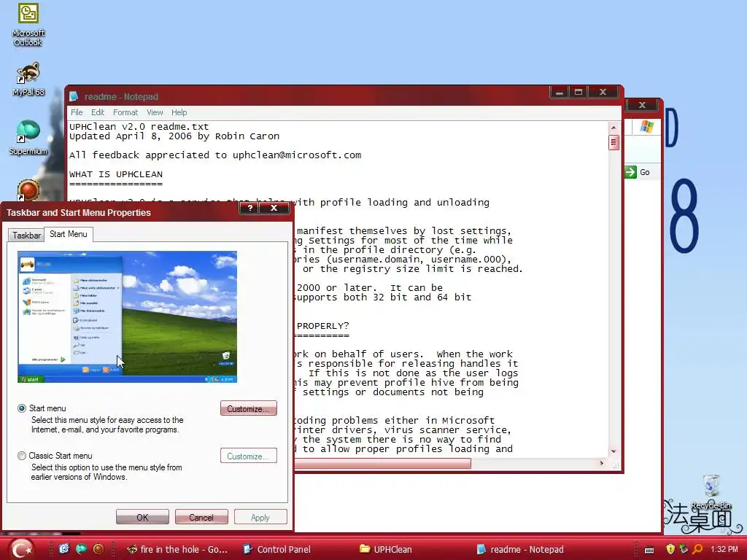
Task: Click the Notepad scroll up arrow
Action: coord(614,128)
